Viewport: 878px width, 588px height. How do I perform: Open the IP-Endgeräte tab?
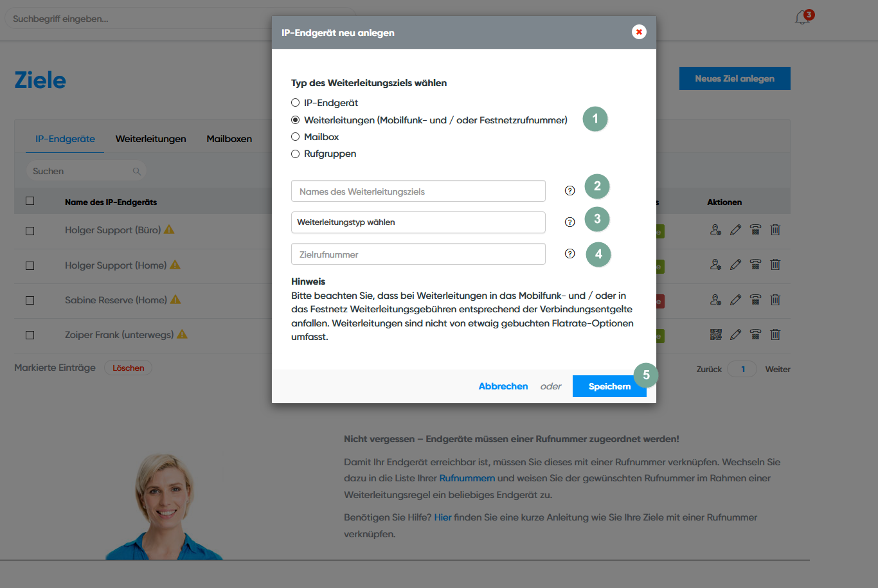[65, 139]
